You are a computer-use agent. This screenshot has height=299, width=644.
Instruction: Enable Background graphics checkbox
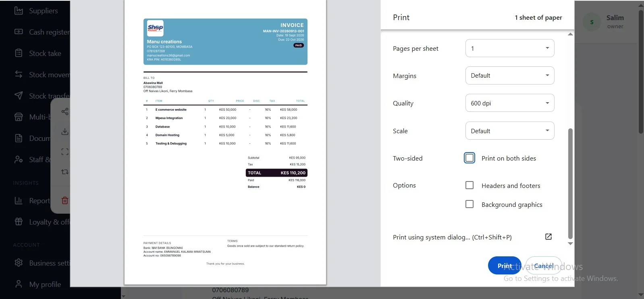pyautogui.click(x=469, y=204)
